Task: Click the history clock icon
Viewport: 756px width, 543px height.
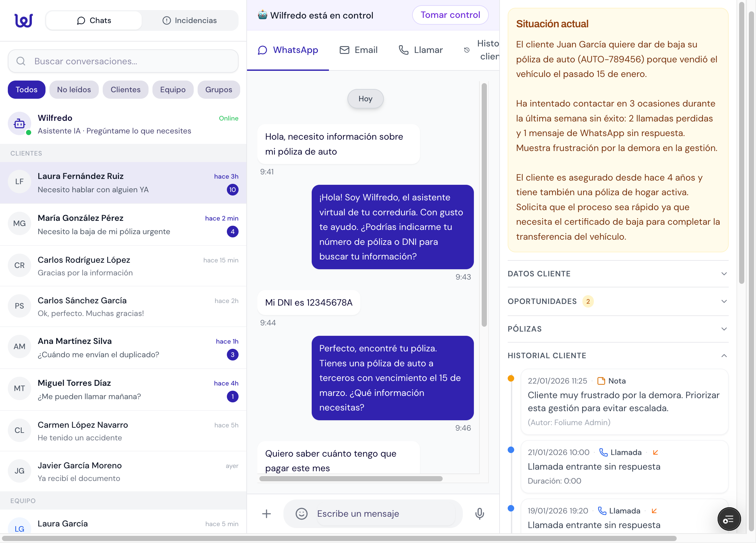Action: [x=467, y=50]
